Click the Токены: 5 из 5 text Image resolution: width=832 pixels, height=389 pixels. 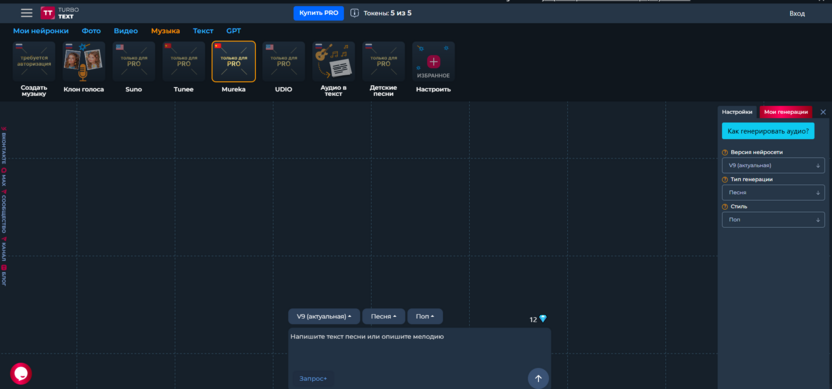point(387,13)
